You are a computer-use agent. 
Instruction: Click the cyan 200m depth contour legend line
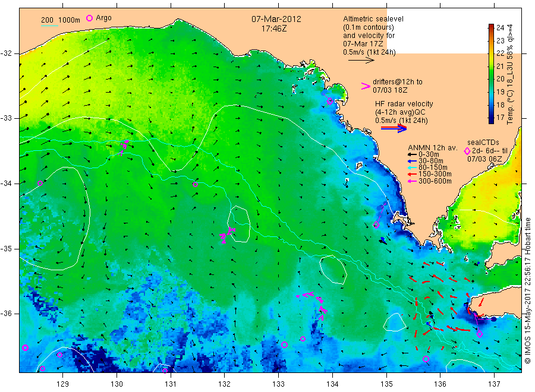(x=49, y=26)
